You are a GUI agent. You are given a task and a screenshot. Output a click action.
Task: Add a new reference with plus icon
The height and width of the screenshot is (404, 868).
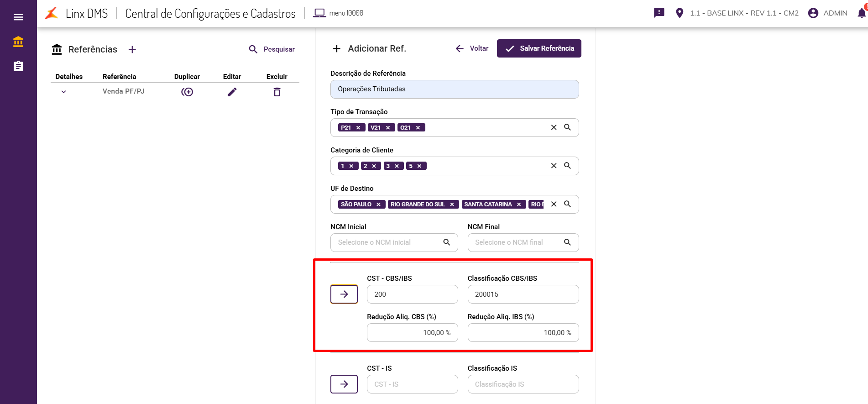tap(132, 49)
